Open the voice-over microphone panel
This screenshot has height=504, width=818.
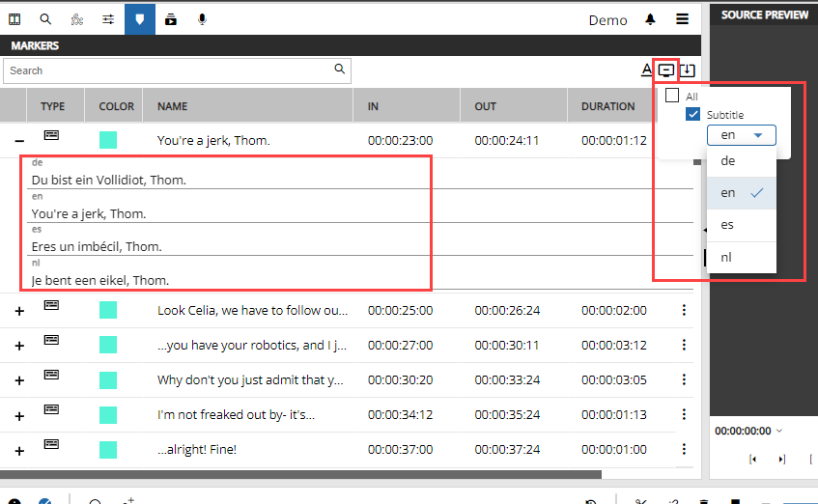(x=202, y=19)
